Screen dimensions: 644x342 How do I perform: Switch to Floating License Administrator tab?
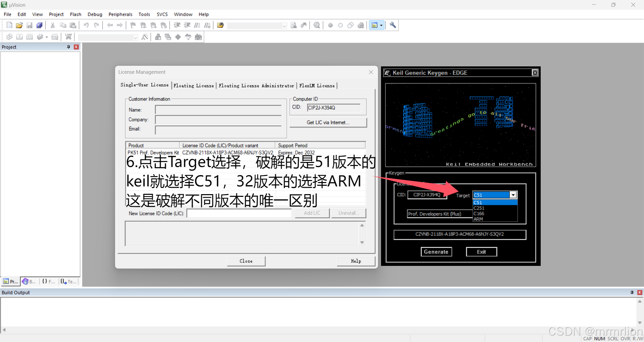pyautogui.click(x=256, y=86)
